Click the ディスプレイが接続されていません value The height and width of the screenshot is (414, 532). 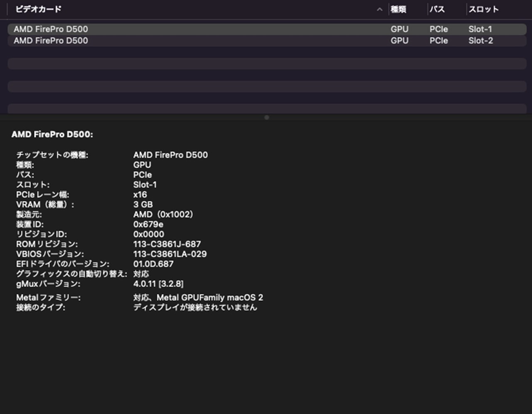coord(195,307)
